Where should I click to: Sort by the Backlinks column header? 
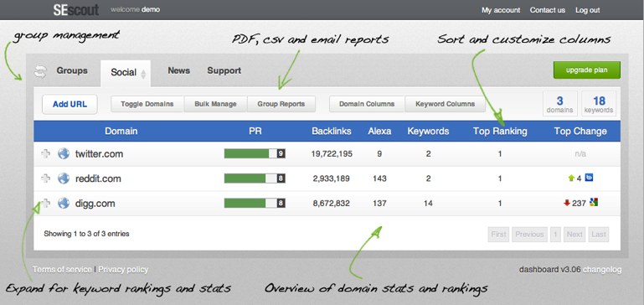(x=332, y=131)
